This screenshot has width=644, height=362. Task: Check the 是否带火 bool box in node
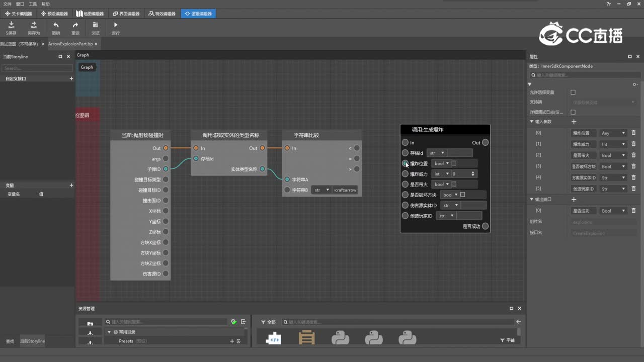(x=454, y=185)
